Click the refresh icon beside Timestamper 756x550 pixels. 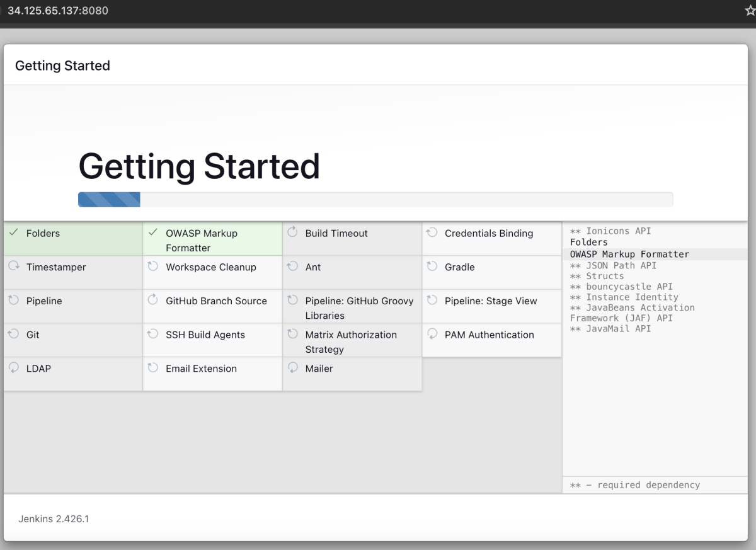(x=13, y=266)
